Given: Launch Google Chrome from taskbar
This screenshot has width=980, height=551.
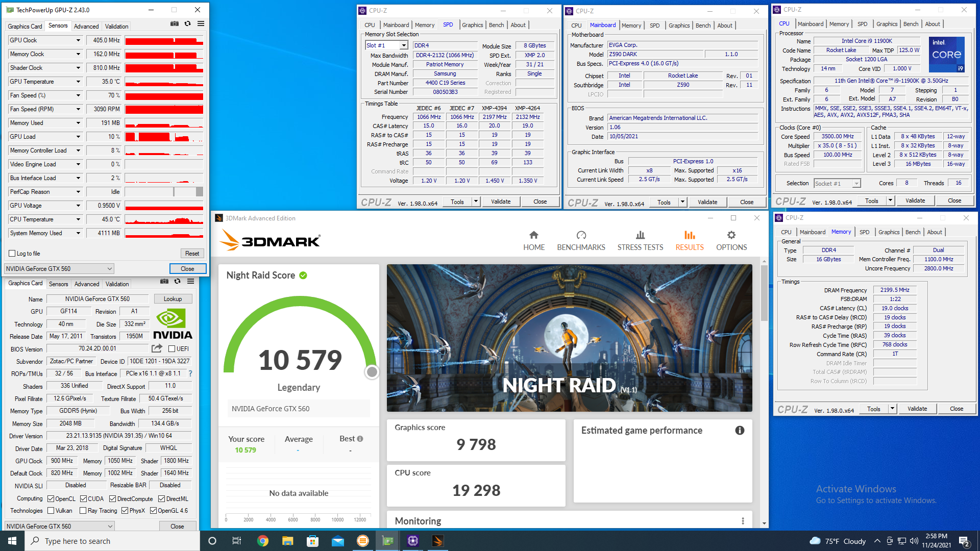Looking at the screenshot, I should point(262,541).
